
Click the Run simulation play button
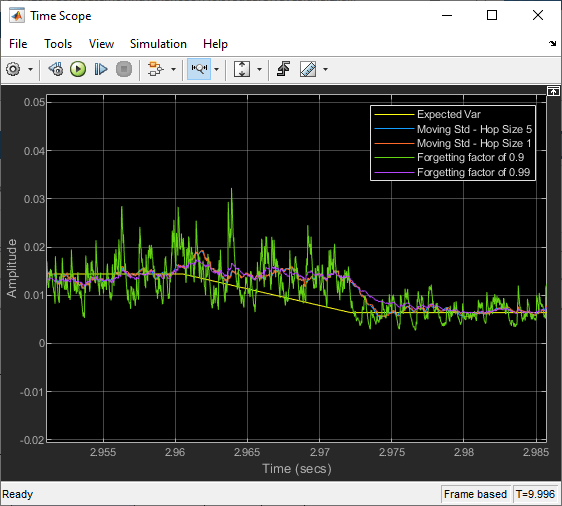pos(78,69)
